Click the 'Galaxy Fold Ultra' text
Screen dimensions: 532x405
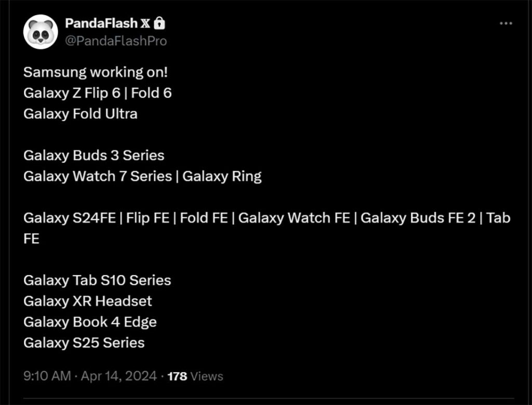81,114
